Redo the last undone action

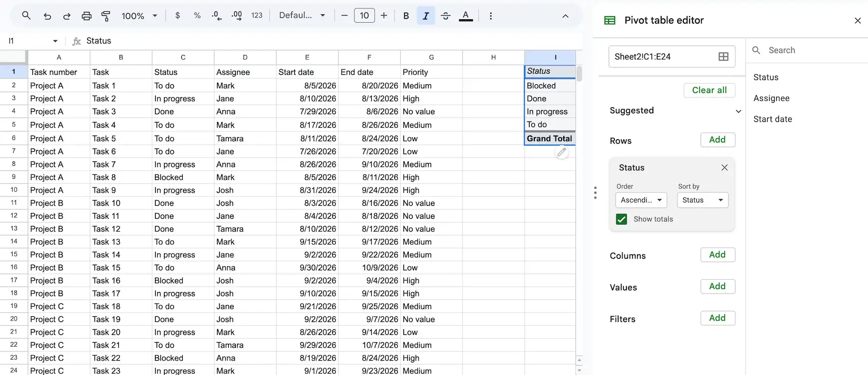click(x=67, y=16)
